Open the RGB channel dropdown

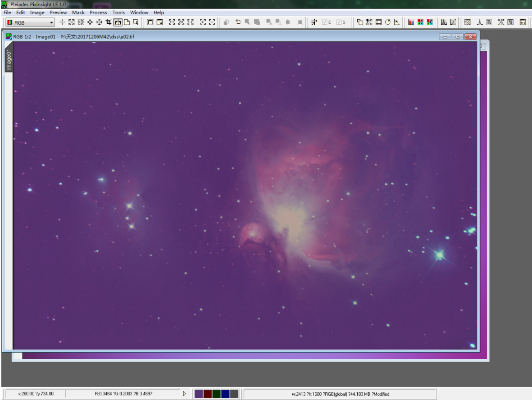tap(51, 22)
